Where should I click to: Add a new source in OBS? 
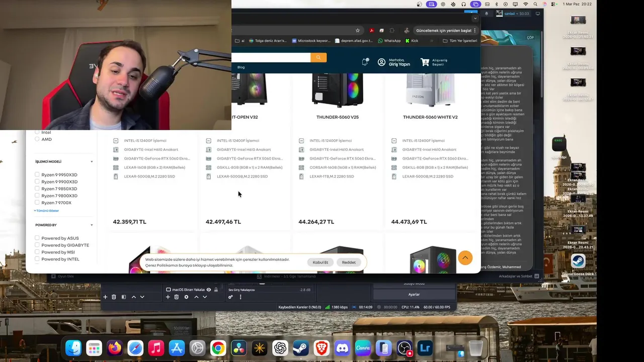pyautogui.click(x=168, y=297)
